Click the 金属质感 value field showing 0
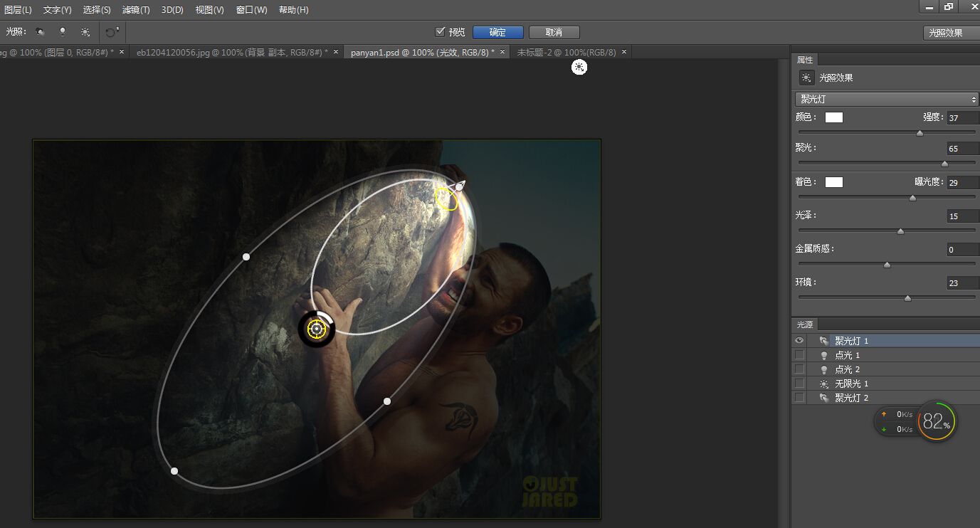This screenshot has height=528, width=980. tap(963, 250)
